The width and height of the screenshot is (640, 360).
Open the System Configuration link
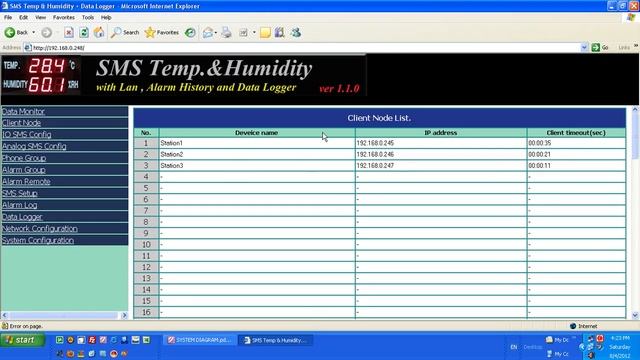[x=38, y=240]
